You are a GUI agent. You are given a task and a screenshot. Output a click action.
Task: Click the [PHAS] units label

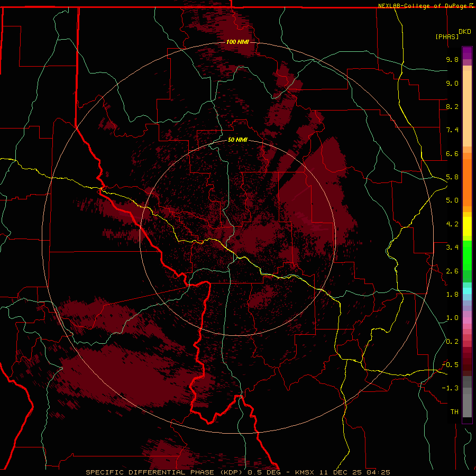447,36
